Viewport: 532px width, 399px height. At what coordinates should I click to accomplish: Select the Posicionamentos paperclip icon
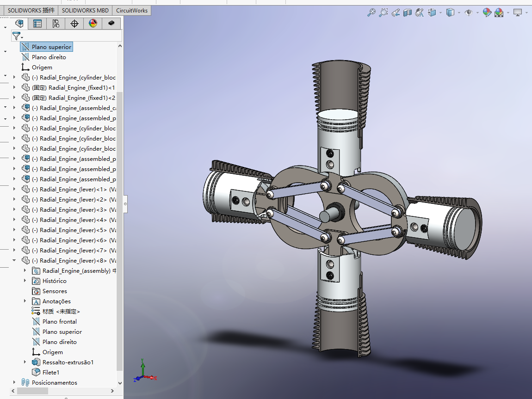pos(25,382)
